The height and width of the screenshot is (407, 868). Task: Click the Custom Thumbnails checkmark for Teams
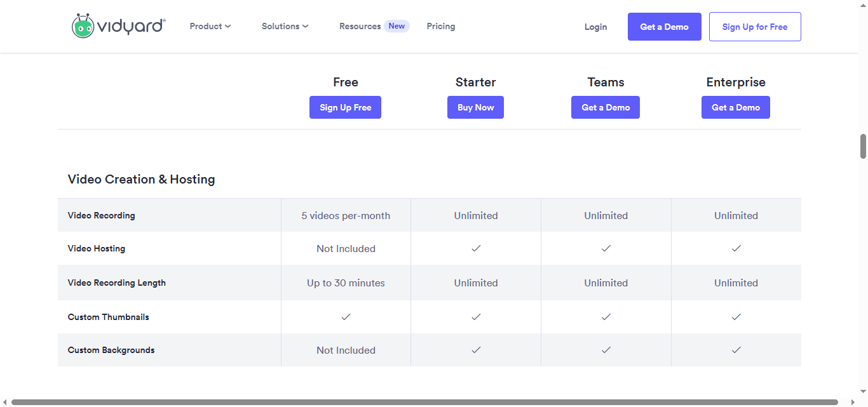[606, 316]
